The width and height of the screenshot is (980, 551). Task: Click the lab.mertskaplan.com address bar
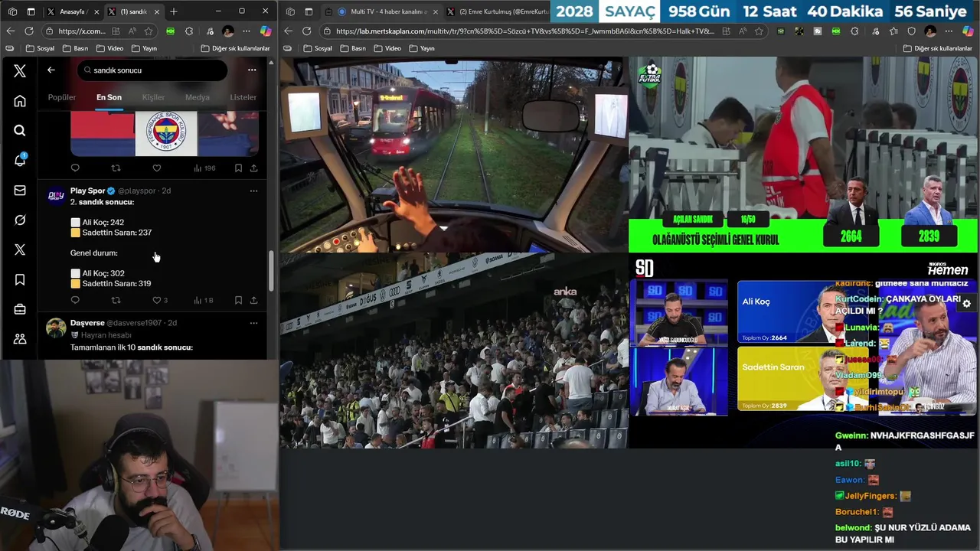(521, 31)
